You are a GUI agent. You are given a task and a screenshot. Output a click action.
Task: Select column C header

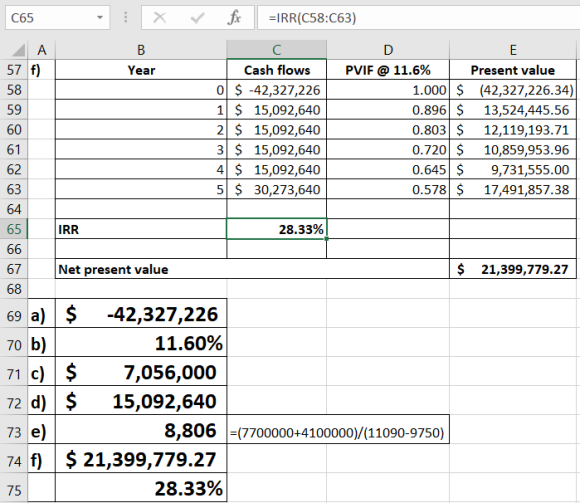(277, 50)
